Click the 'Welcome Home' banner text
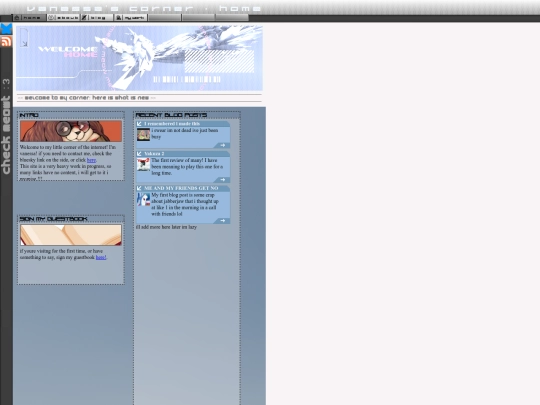 pos(68,52)
